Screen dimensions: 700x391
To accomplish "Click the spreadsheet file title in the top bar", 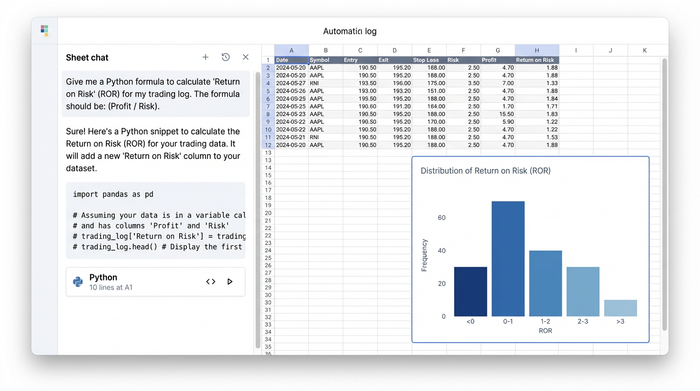I will pyautogui.click(x=350, y=31).
